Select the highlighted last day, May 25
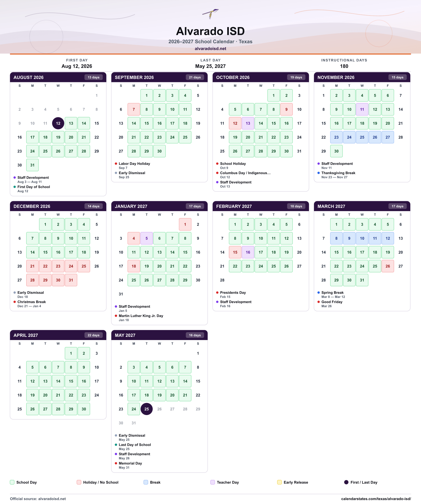This screenshot has width=421, height=504. pyautogui.click(x=147, y=409)
